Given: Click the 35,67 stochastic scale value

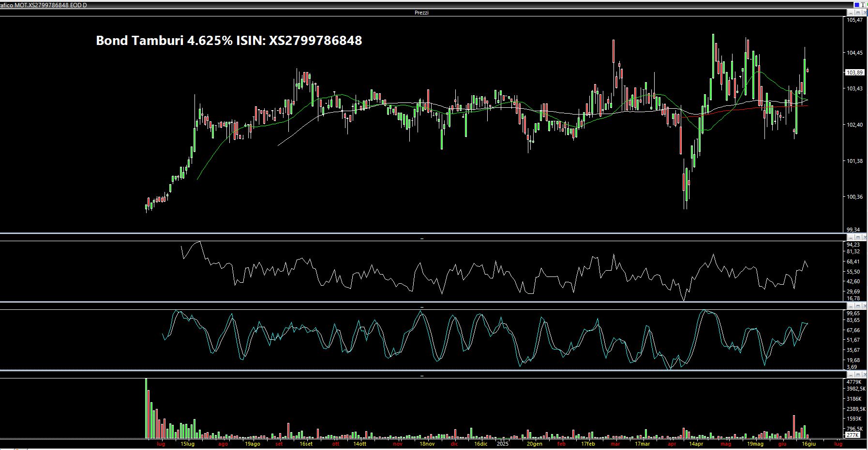Looking at the screenshot, I should [x=853, y=350].
